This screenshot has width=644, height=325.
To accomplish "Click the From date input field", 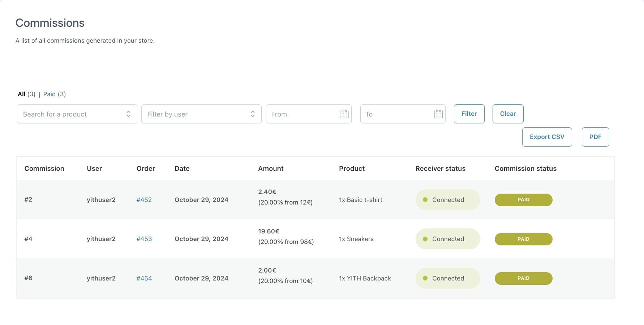I will [302, 114].
